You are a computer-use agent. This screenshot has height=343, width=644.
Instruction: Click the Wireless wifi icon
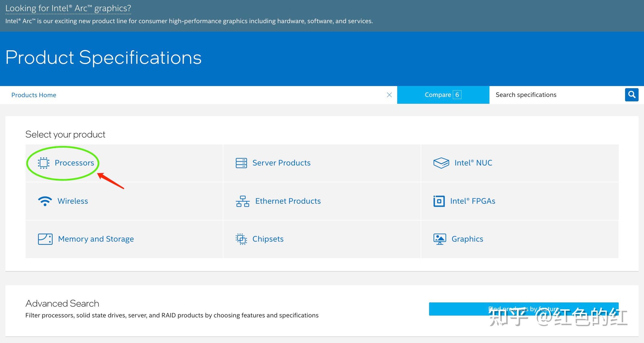[45, 201]
